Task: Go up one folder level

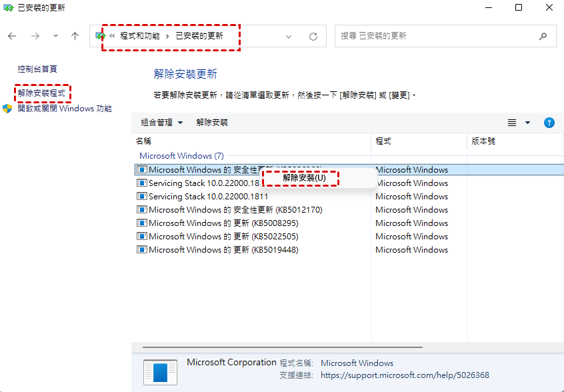Action: tap(75, 36)
